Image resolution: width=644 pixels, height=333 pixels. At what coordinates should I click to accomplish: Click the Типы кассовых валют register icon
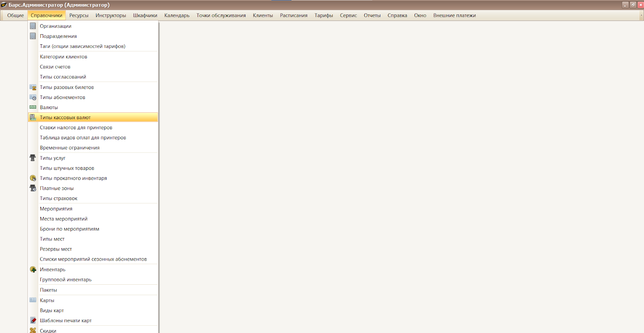(x=33, y=118)
